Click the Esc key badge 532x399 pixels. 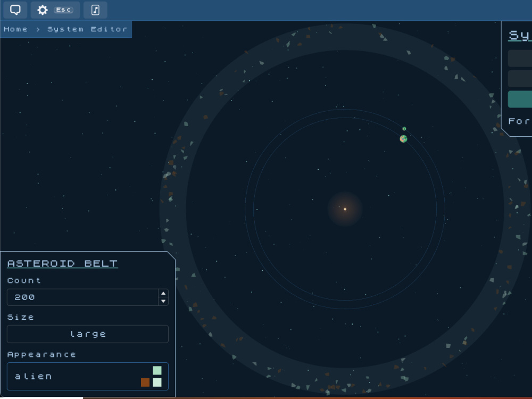tap(63, 10)
